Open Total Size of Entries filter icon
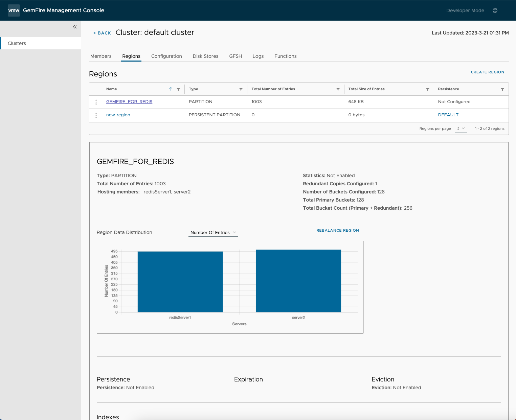516x420 pixels. (x=428, y=89)
